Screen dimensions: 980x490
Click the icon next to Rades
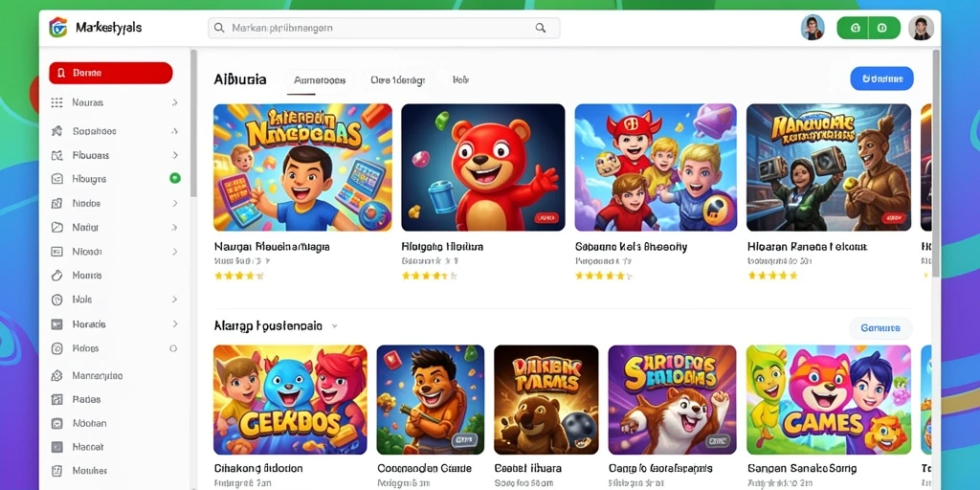click(x=56, y=399)
